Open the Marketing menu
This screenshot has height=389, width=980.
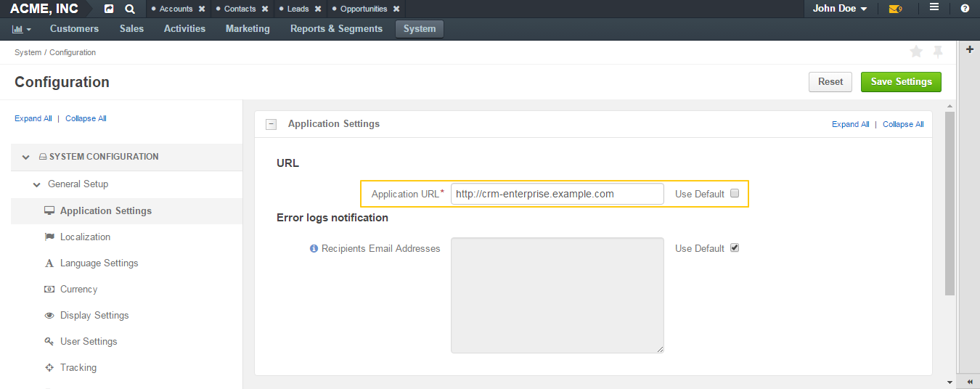(x=248, y=29)
